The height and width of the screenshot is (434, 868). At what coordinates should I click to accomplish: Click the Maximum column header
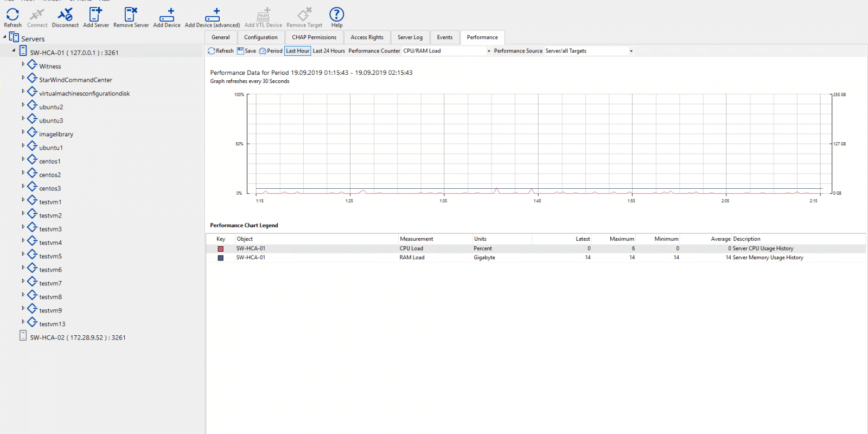[x=614, y=239]
